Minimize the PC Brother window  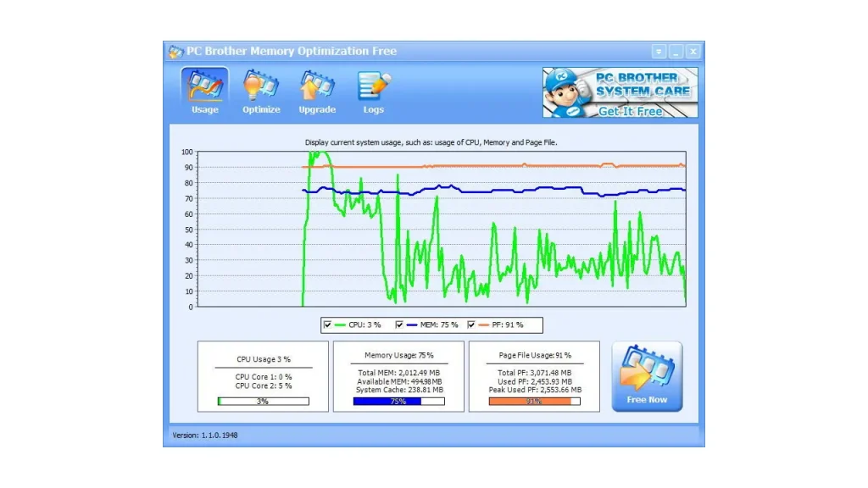tap(676, 52)
